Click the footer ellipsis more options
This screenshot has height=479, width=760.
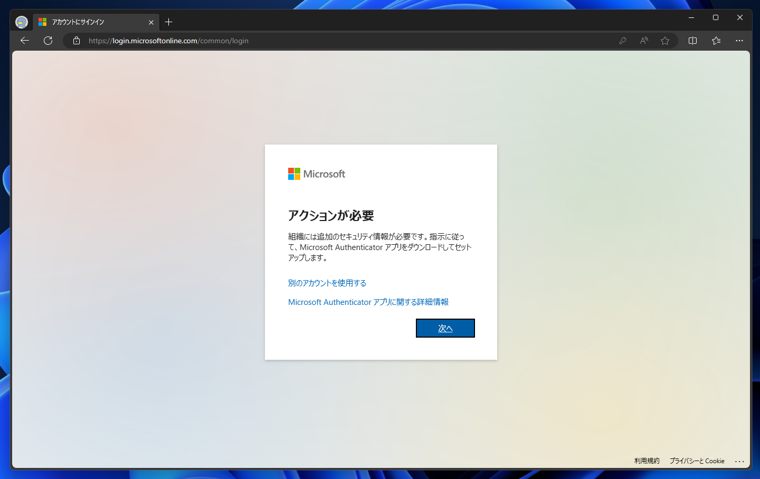pyautogui.click(x=739, y=461)
